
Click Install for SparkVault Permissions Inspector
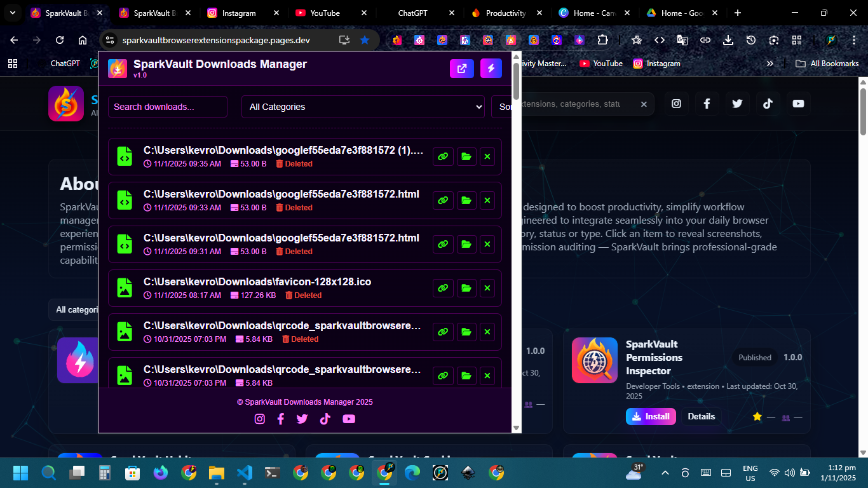[x=651, y=417]
